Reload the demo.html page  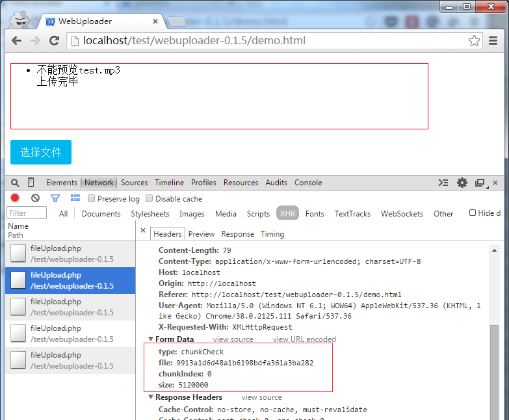pos(54,40)
